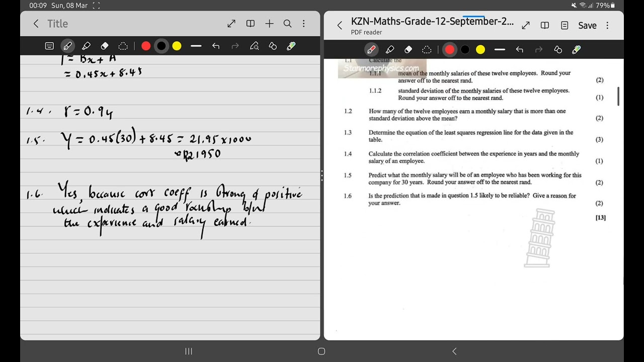Undo the last stroke in the note
This screenshot has width=644, height=362.
point(216,46)
